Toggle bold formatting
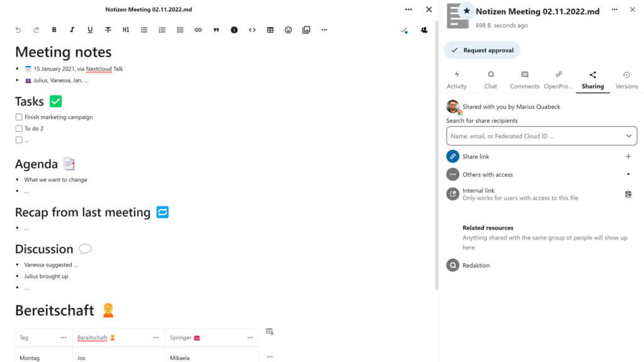This screenshot has height=362, width=644. (54, 30)
